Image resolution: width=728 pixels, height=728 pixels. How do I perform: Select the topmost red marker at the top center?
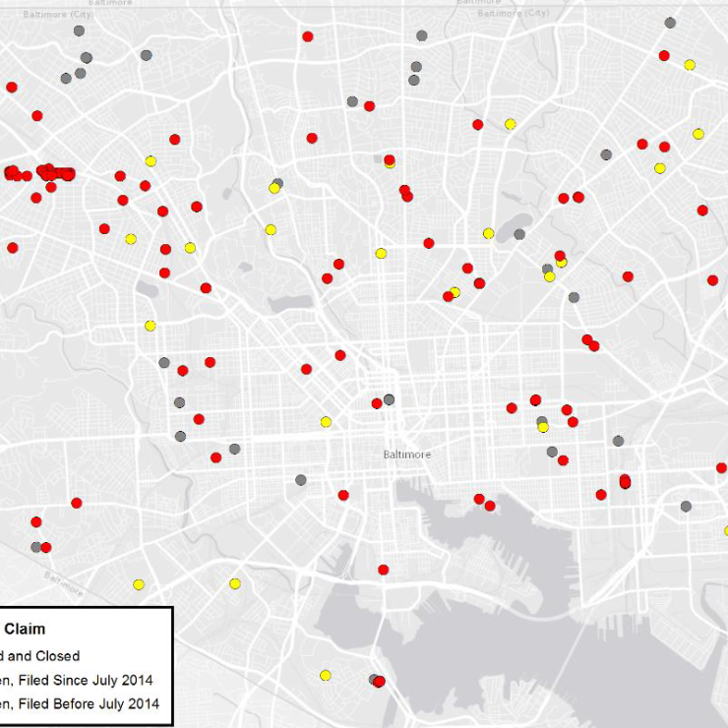pyautogui.click(x=308, y=36)
